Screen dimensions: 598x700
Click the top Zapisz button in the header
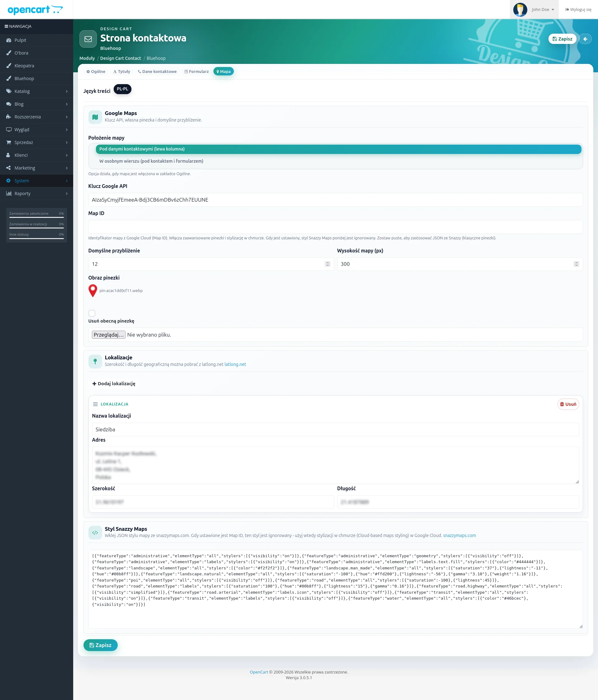[x=562, y=39]
